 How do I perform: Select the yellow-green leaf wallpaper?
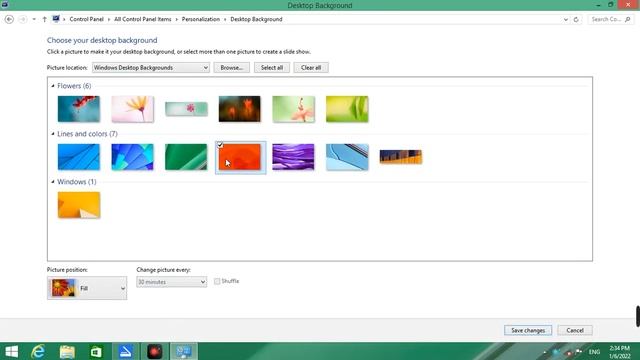347,109
